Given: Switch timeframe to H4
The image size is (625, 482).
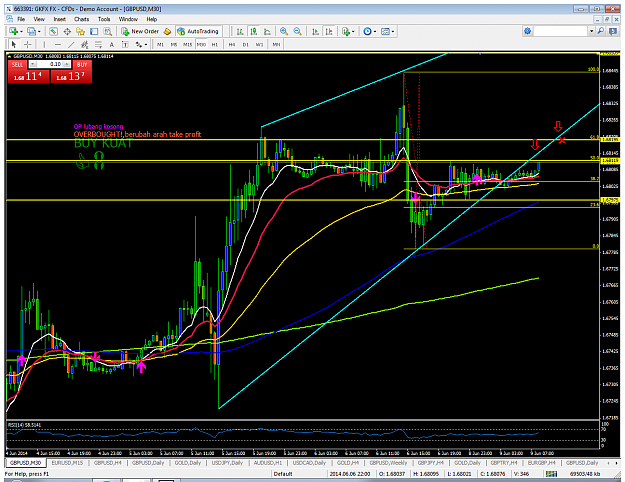Looking at the screenshot, I should tap(232, 45).
